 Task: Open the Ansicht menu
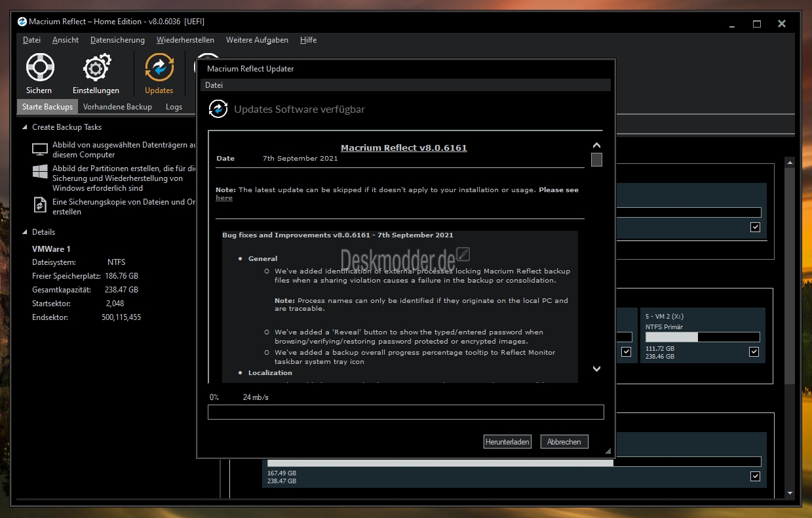click(66, 40)
